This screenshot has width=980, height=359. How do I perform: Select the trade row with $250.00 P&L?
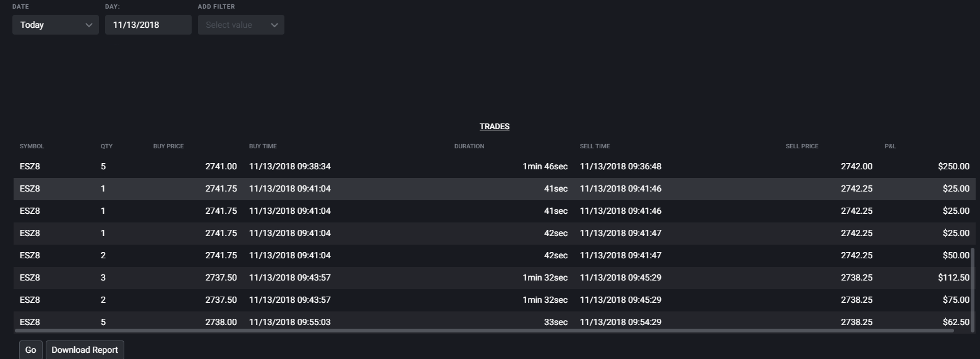click(x=495, y=166)
